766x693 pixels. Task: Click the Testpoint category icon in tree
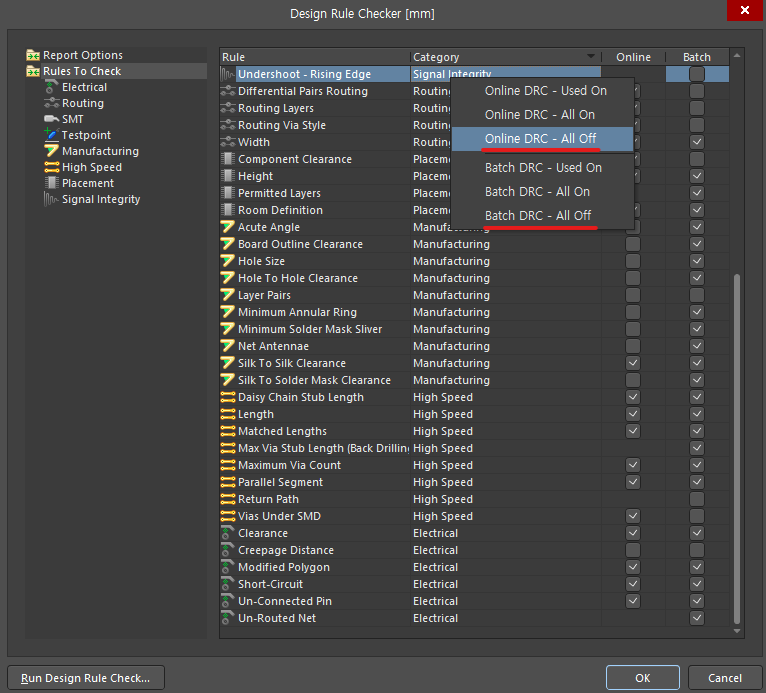pos(51,135)
